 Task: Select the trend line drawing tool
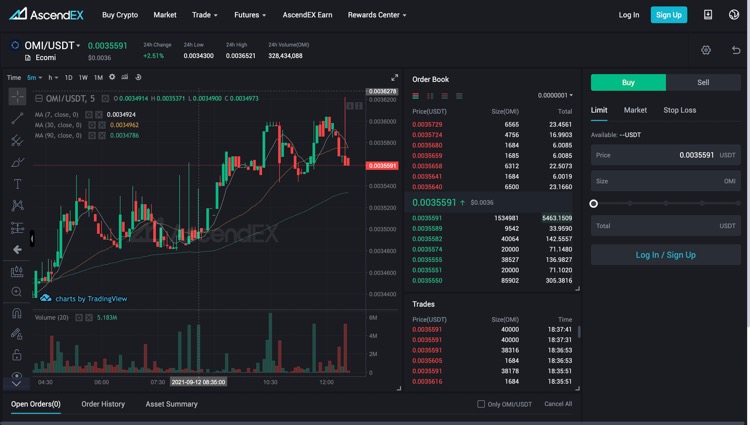click(17, 118)
